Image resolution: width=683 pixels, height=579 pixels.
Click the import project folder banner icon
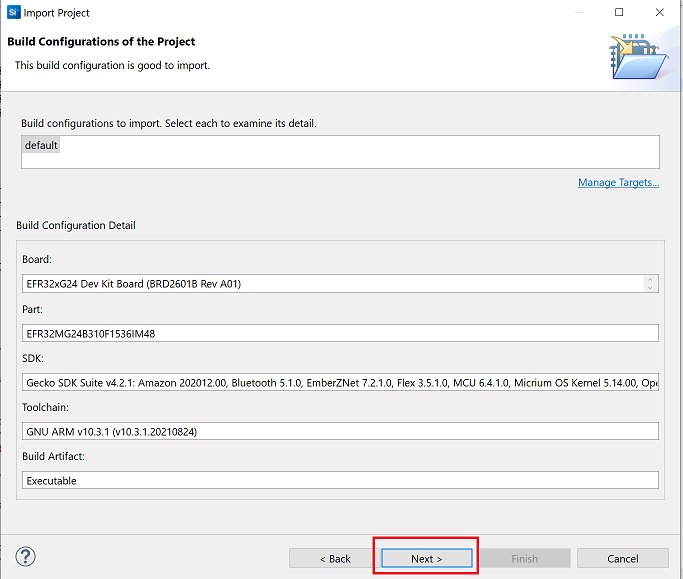638,59
